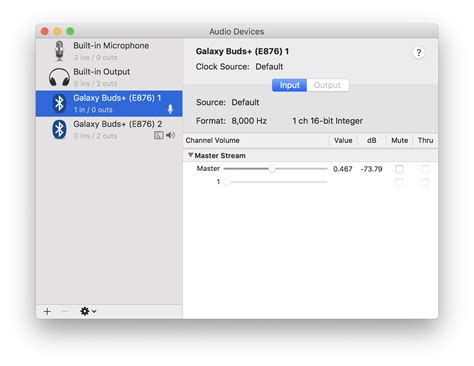Open the 1 ch 16-bit Integer format popup

(x=328, y=121)
